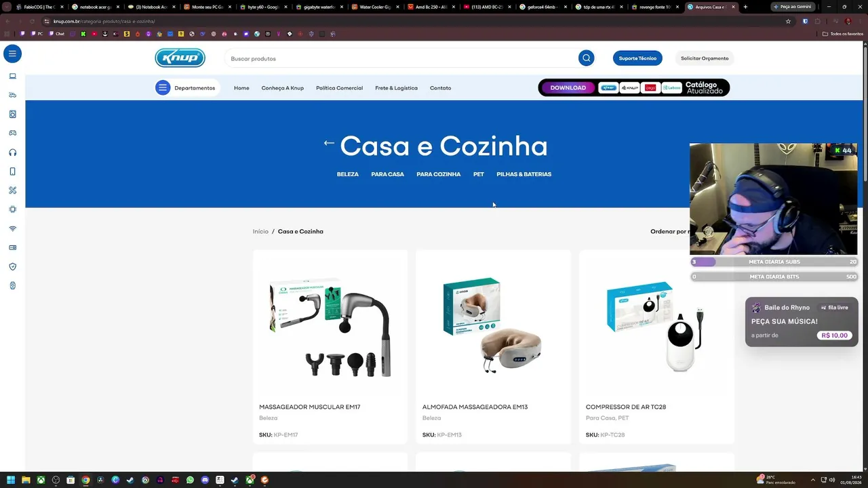Click the magnifier search button

click(587, 58)
